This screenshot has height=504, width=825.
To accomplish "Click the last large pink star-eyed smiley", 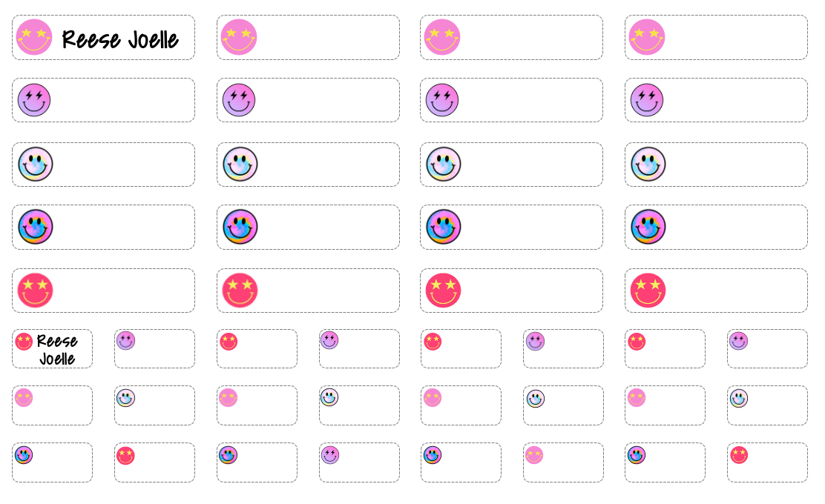I will point(647,37).
